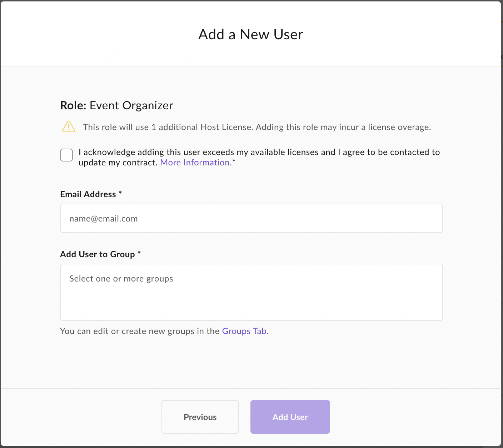
Task: Click the Email Address label
Action: (91, 194)
